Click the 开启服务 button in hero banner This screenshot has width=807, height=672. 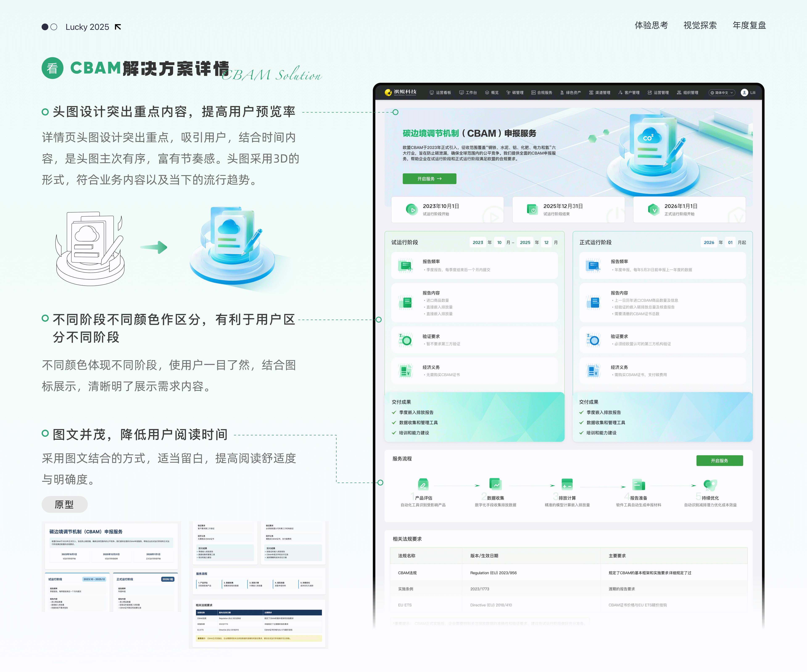[429, 178]
